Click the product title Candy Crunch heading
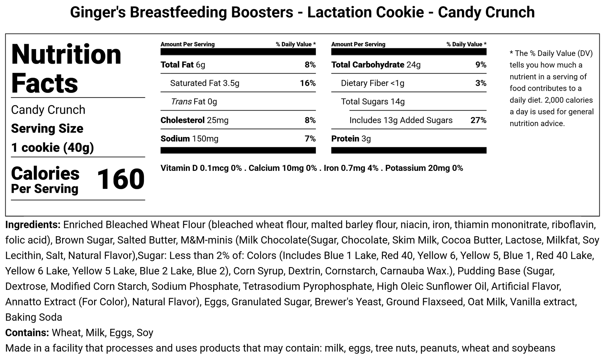The image size is (605, 364). pyautogui.click(x=302, y=12)
